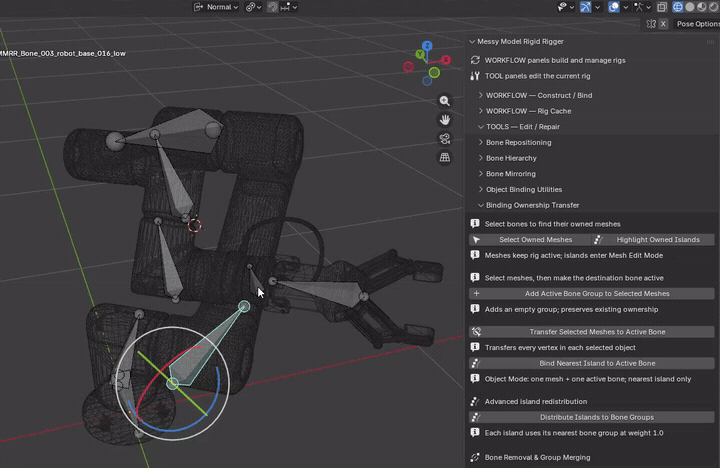The image size is (720, 468).
Task: Open the Pose Options popover
Action: tap(696, 24)
